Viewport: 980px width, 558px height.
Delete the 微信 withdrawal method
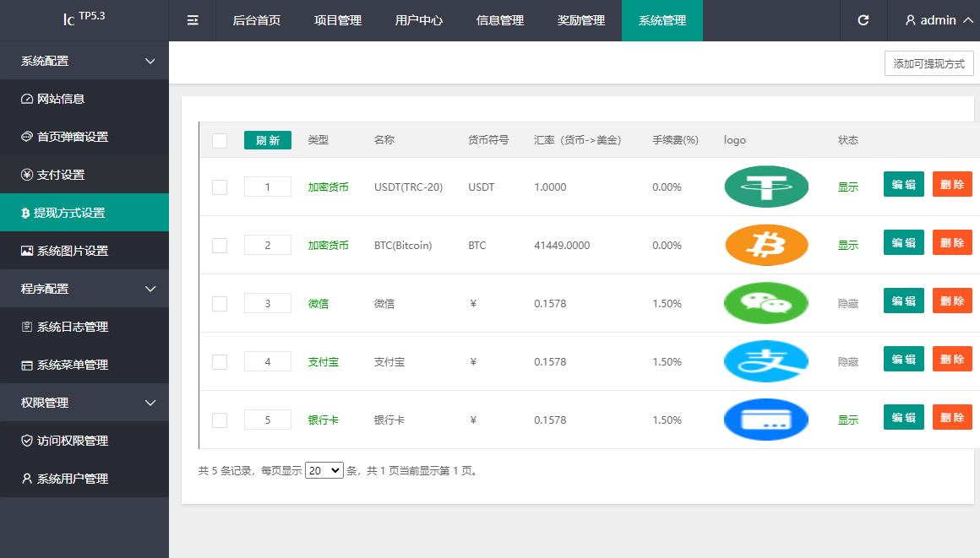point(952,301)
